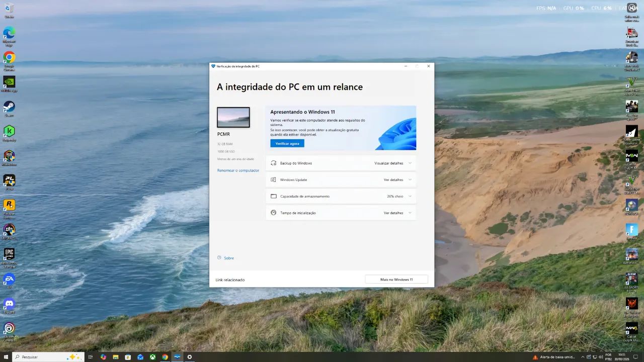
Task: Click the FPS N/A overlay reading
Action: 546,8
